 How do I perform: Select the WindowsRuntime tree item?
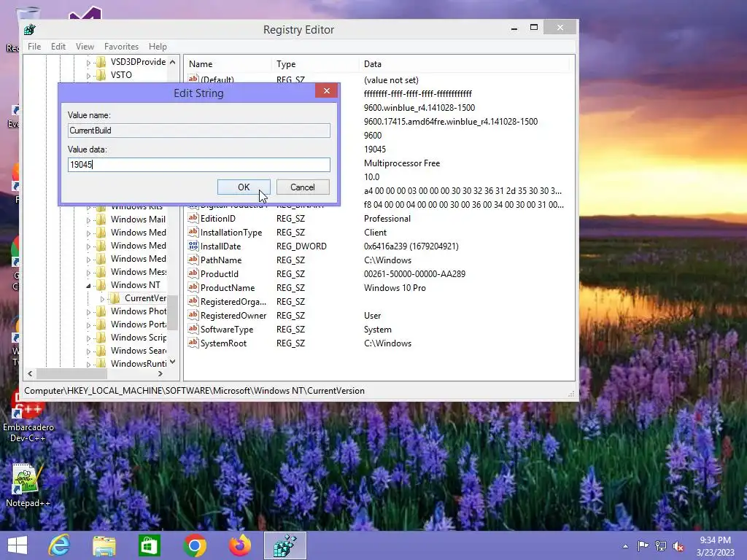click(139, 363)
